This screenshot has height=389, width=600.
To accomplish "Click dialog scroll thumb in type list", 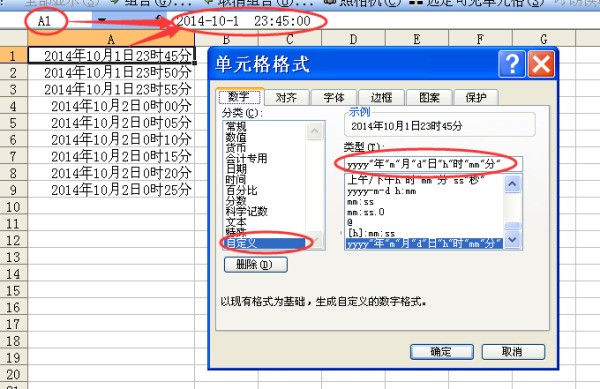I will coord(512,226).
